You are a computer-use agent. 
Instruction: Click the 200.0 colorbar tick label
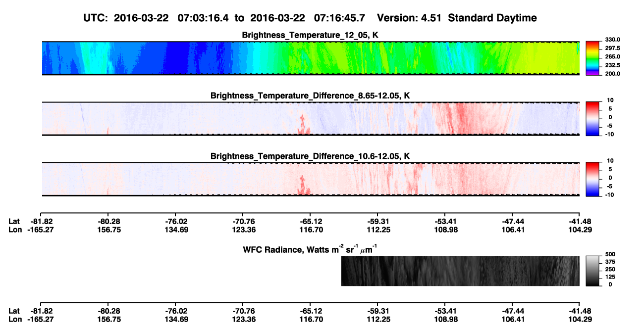[x=612, y=73]
